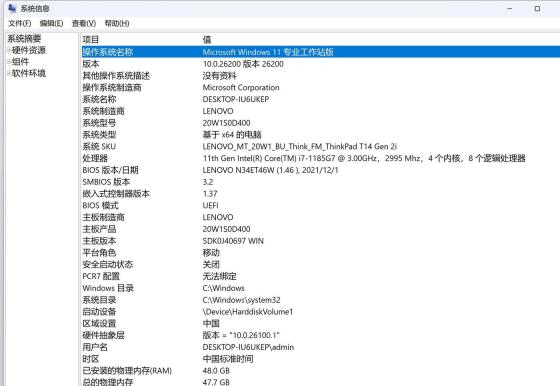Select the 主板版本 row

tap(321, 241)
